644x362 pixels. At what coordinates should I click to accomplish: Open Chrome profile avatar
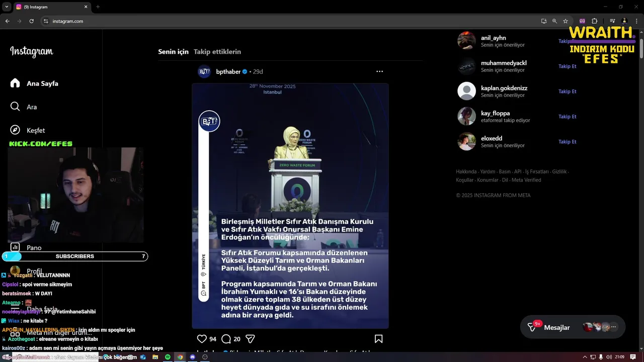click(624, 21)
